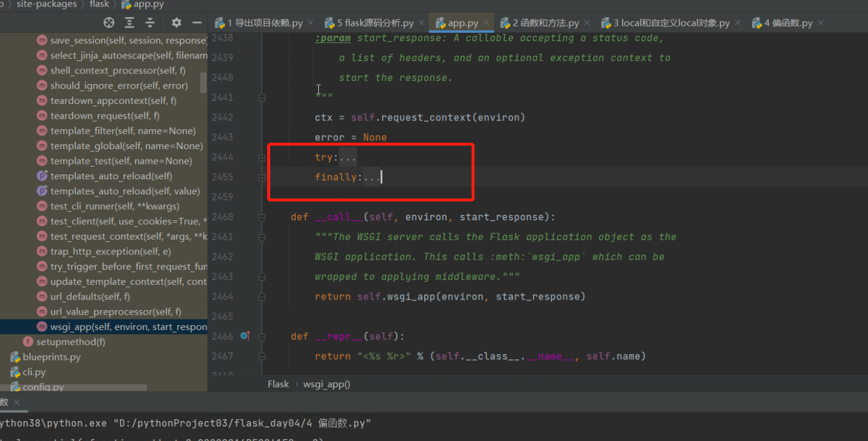
Task: Click the fold end marker on line 2464
Action: [262, 297]
